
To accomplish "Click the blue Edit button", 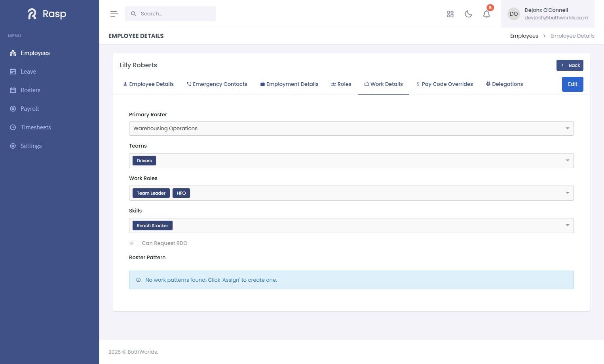I will tap(572, 84).
